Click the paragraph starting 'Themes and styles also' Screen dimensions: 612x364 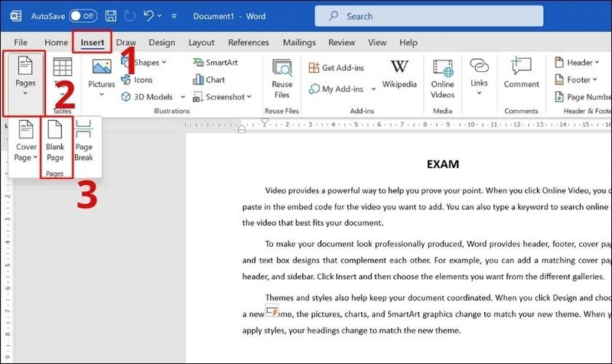click(426, 314)
